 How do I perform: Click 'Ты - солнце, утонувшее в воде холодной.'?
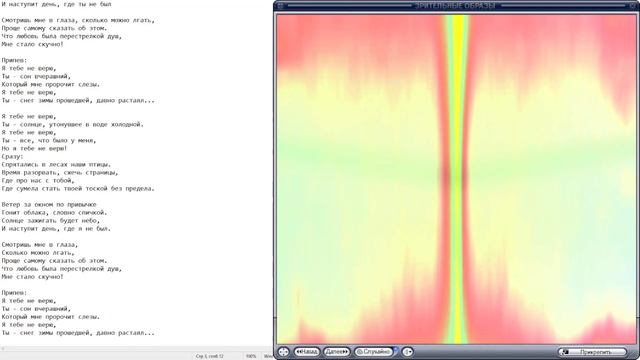(73, 124)
